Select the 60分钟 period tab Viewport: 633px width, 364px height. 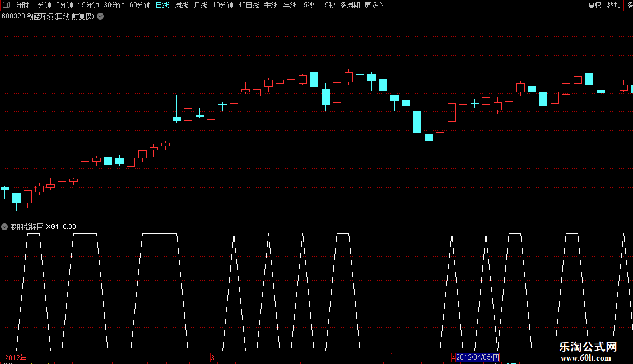[139, 5]
